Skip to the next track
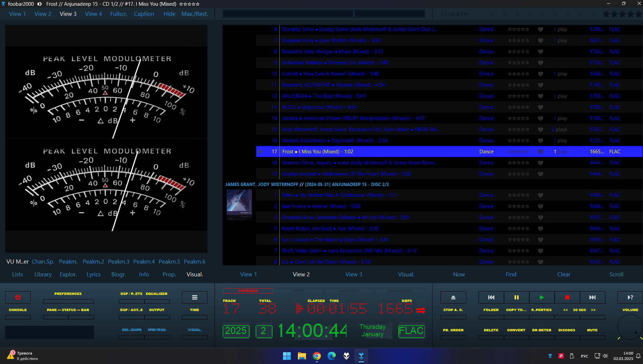This screenshot has width=643, height=364. 592,297
